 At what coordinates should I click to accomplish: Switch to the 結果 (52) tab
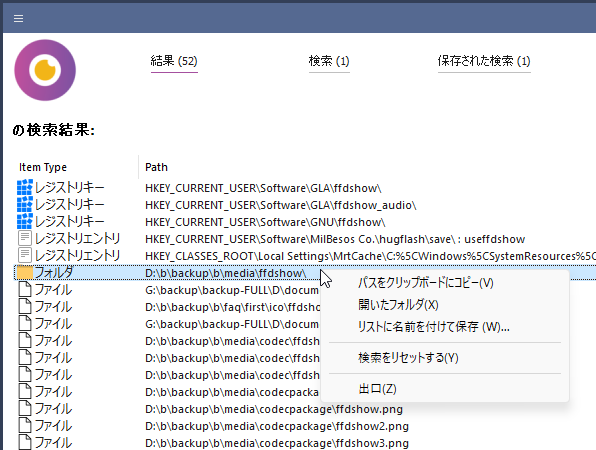point(174,61)
